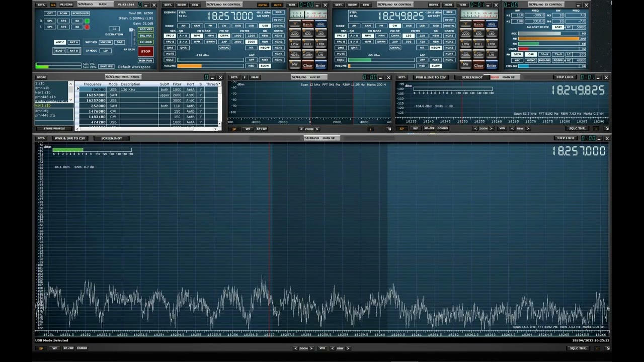Click SAVE WS button in Main panel
The height and width of the screenshot is (362, 644).
(106, 66)
